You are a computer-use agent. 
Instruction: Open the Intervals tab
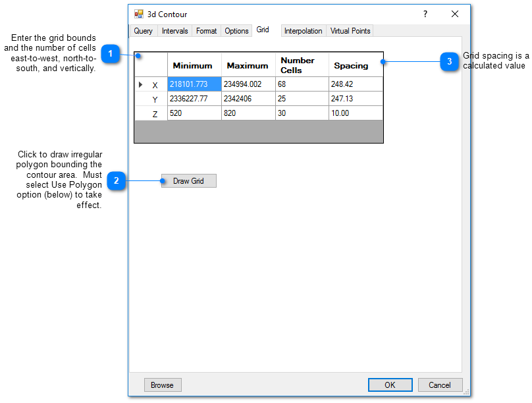tap(174, 31)
